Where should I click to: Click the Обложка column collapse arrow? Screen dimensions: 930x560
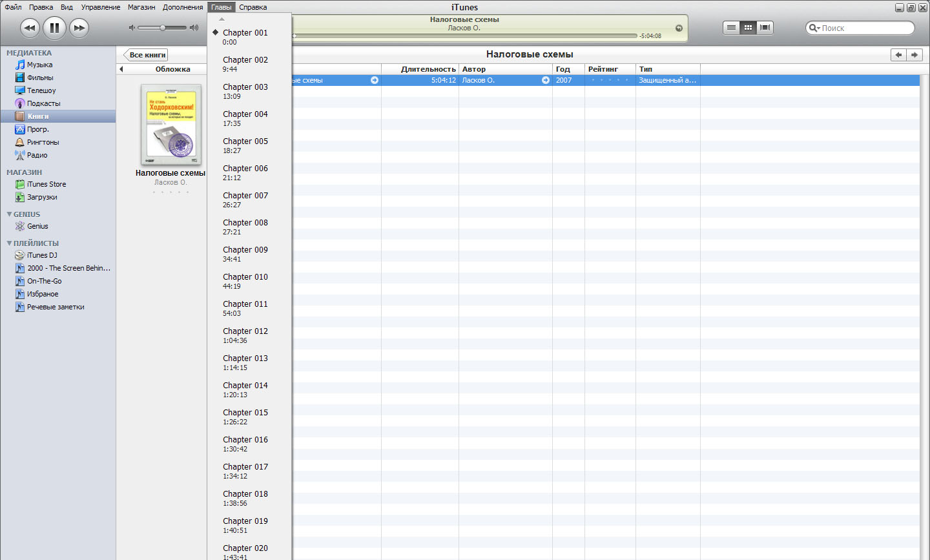click(x=121, y=69)
